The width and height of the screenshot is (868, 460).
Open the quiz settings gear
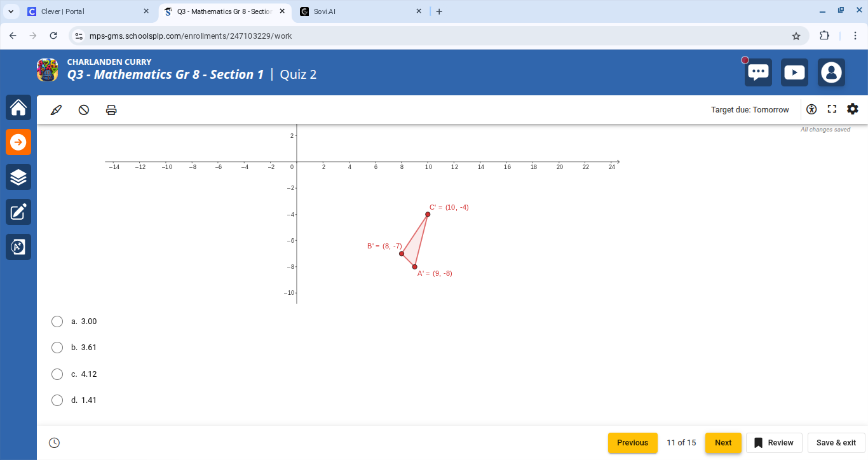(852, 109)
